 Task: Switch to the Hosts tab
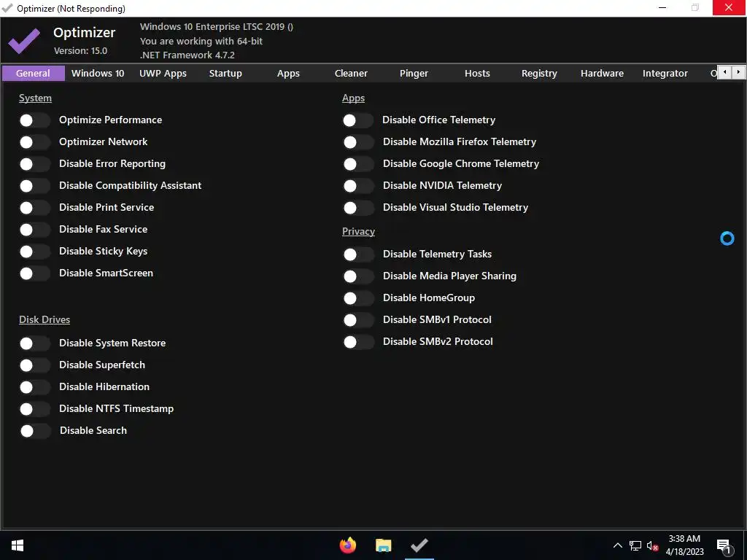point(477,74)
